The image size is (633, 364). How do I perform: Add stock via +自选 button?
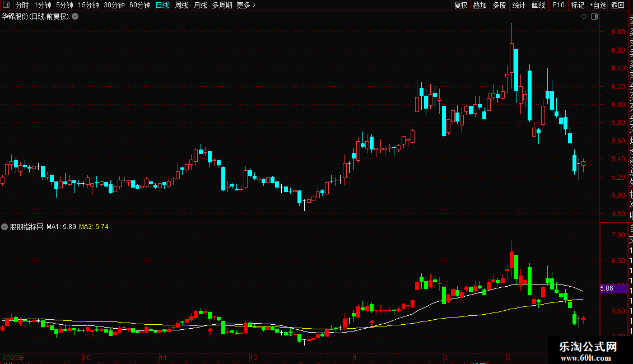pos(598,5)
